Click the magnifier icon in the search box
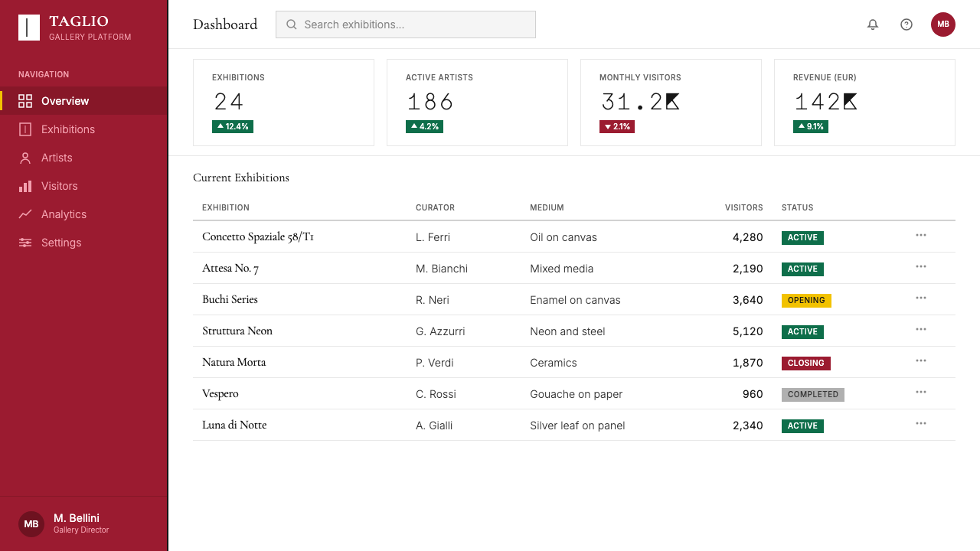The image size is (980, 551). [292, 24]
